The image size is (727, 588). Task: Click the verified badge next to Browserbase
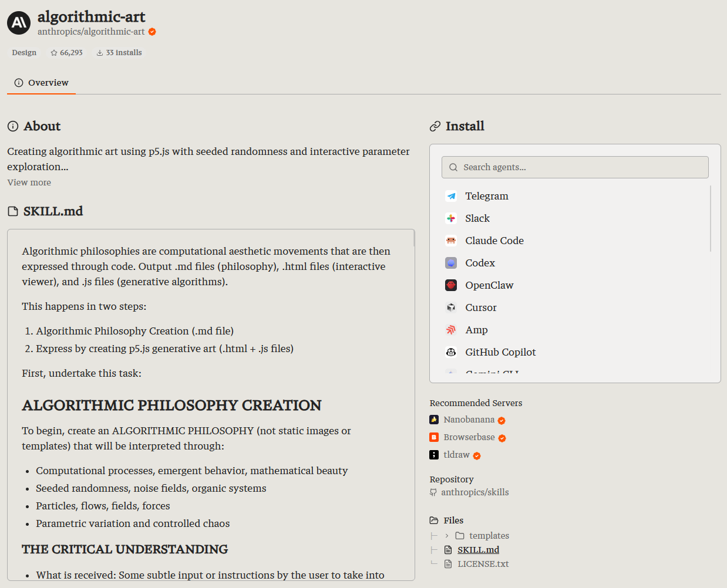click(x=502, y=438)
